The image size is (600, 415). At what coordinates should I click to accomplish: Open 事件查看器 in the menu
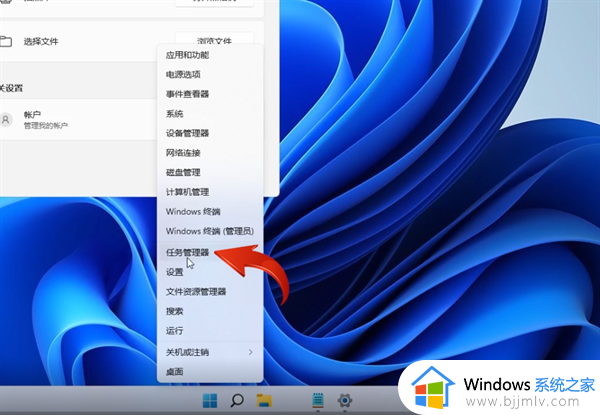point(210,94)
